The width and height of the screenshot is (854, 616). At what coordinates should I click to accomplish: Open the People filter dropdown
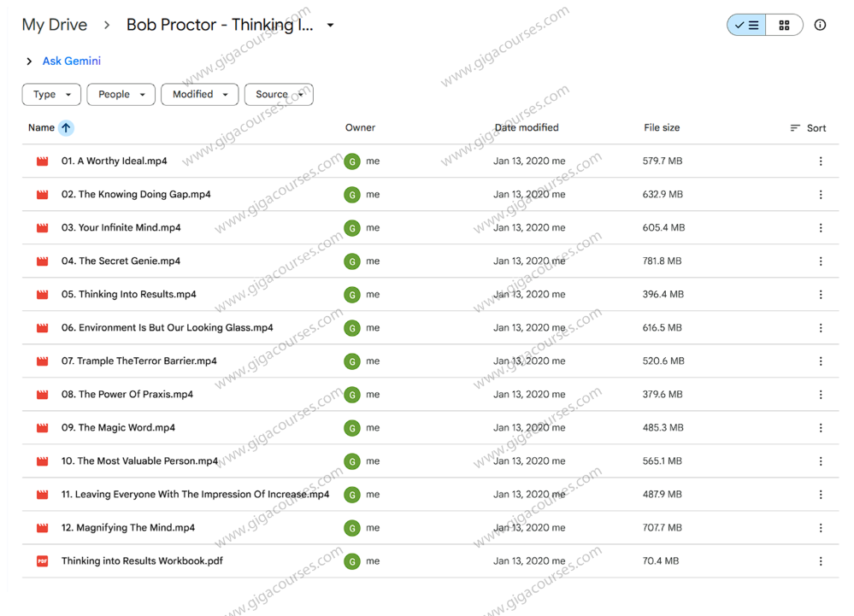point(121,95)
